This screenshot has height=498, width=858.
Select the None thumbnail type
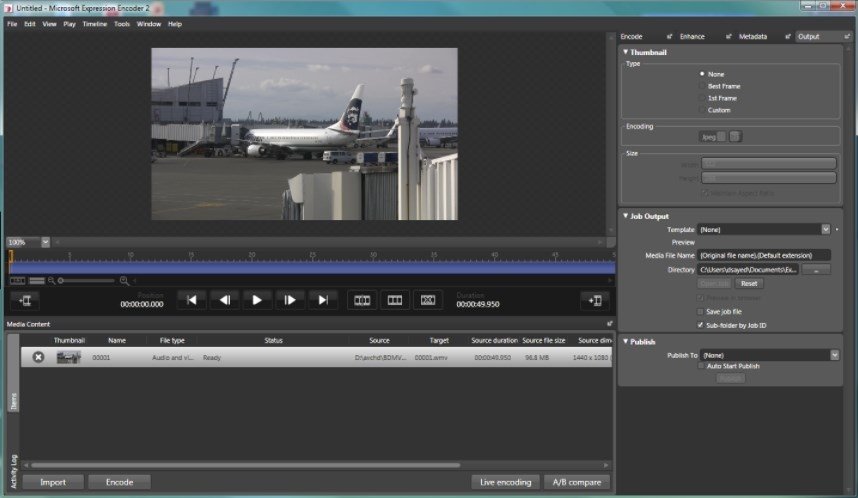pyautogui.click(x=702, y=74)
